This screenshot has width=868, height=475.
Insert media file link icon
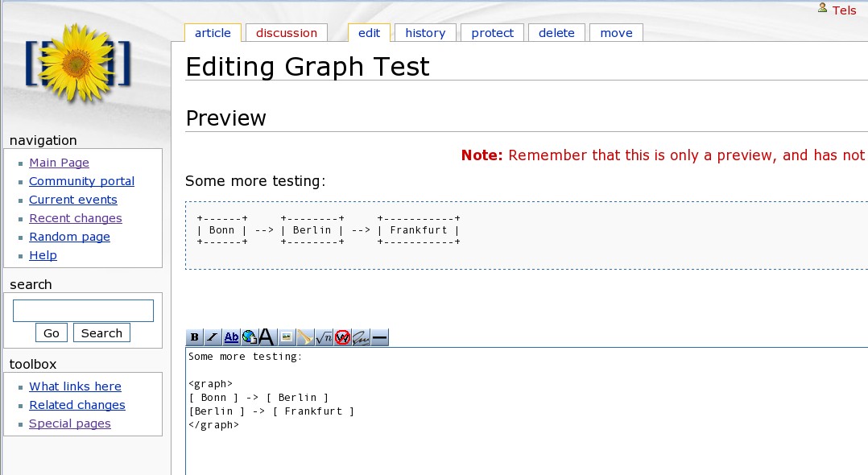pyautogui.click(x=304, y=337)
